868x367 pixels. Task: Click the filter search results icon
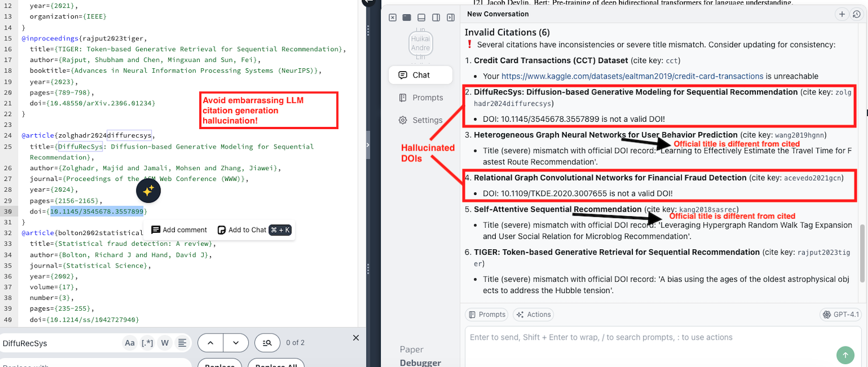pyautogui.click(x=267, y=342)
